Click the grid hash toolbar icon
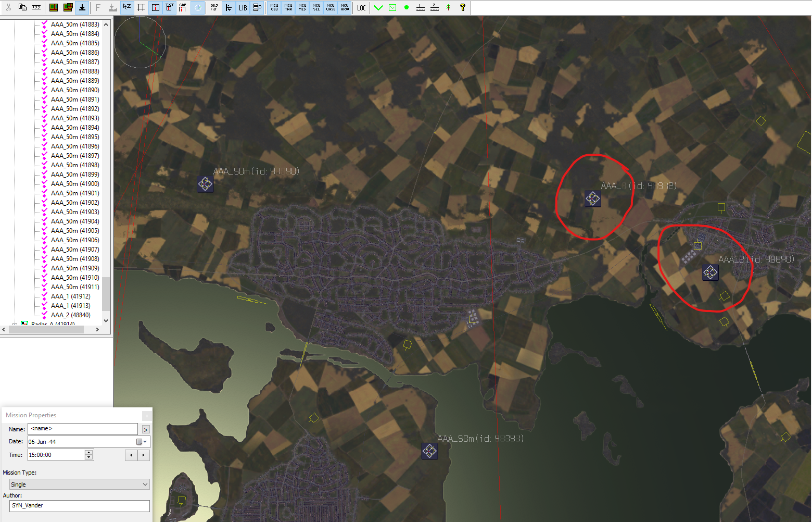812x522 pixels. (x=141, y=7)
